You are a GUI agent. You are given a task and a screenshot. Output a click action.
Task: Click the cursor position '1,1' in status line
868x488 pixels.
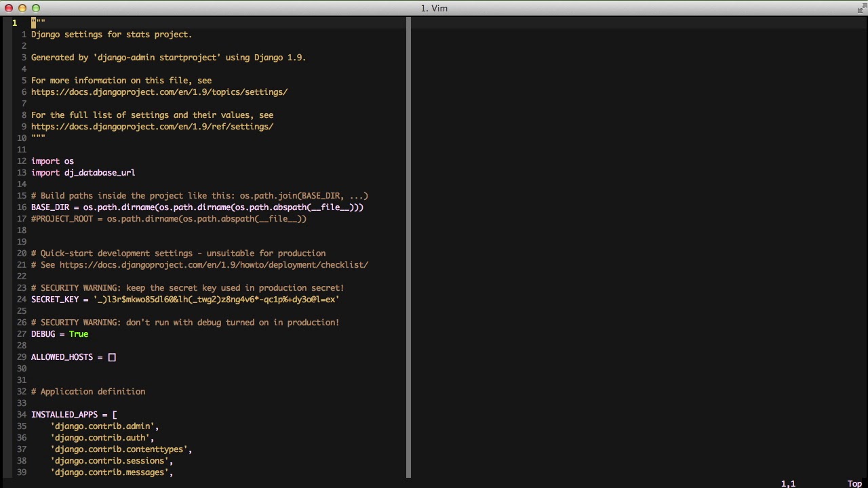[x=788, y=484]
